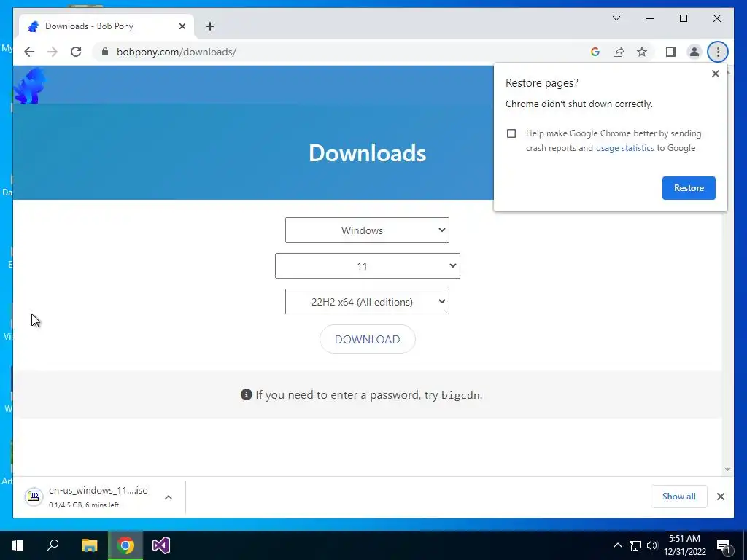Open the volume control tray icon
Image resolution: width=747 pixels, height=560 pixels.
click(x=652, y=545)
